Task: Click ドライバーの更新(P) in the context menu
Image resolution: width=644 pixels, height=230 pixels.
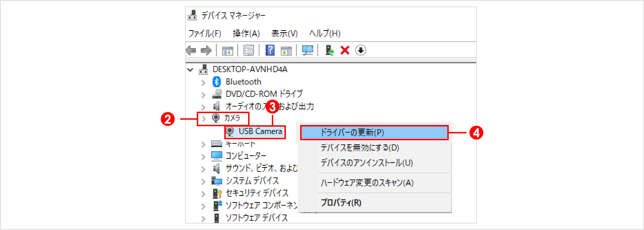Action: [352, 133]
